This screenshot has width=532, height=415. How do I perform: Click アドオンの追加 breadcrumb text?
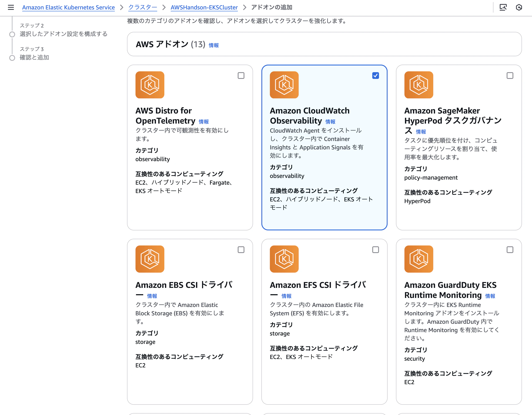272,7
